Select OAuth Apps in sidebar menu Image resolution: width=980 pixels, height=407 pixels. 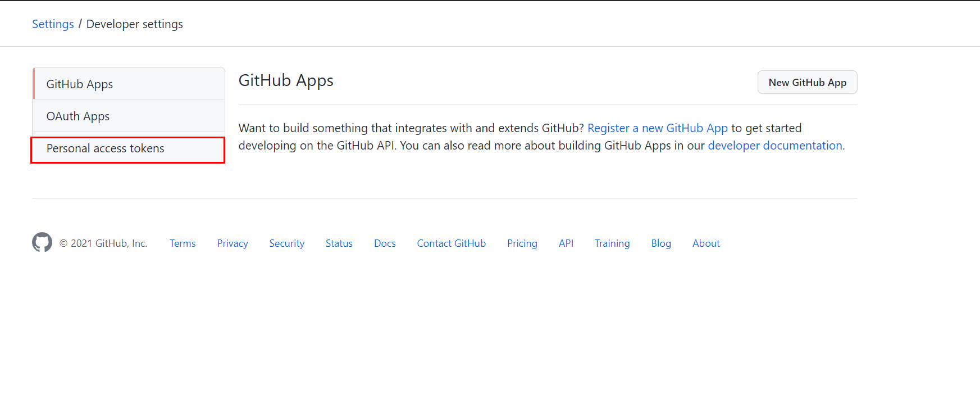[129, 116]
